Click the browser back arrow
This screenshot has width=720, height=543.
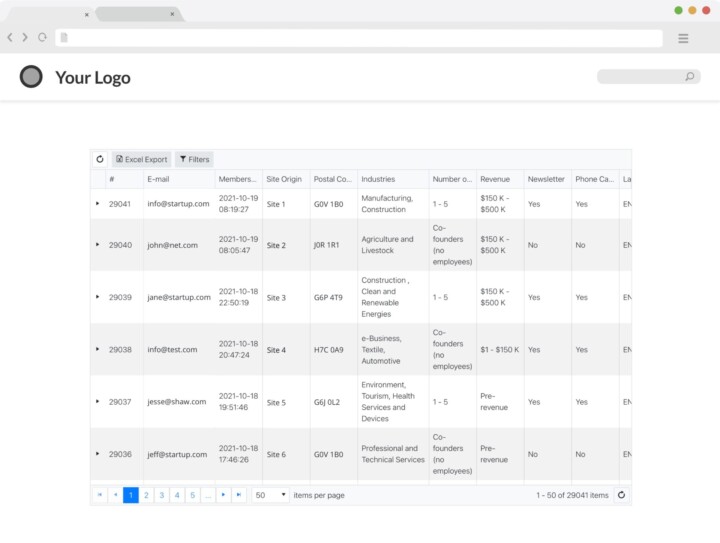pos(10,37)
